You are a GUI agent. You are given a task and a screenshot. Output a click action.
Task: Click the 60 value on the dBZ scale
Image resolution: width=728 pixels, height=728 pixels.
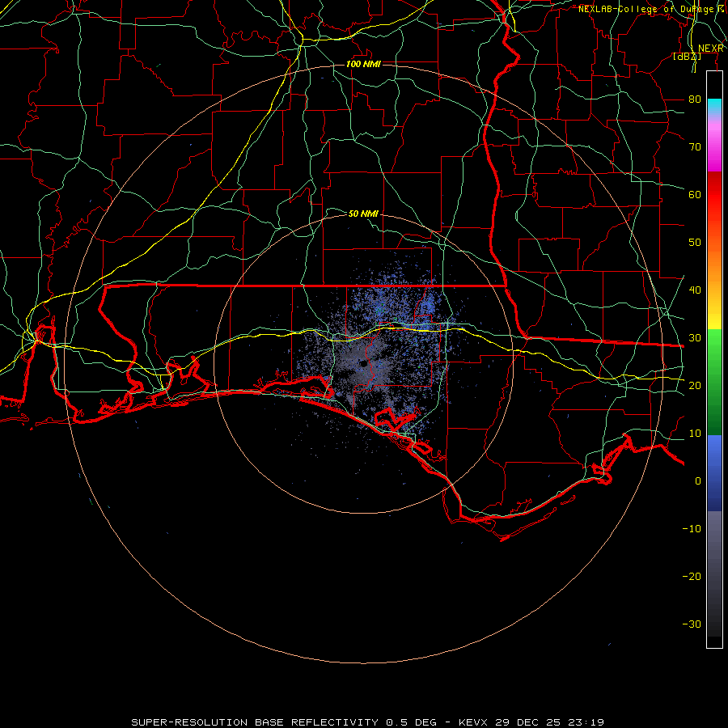click(x=695, y=194)
